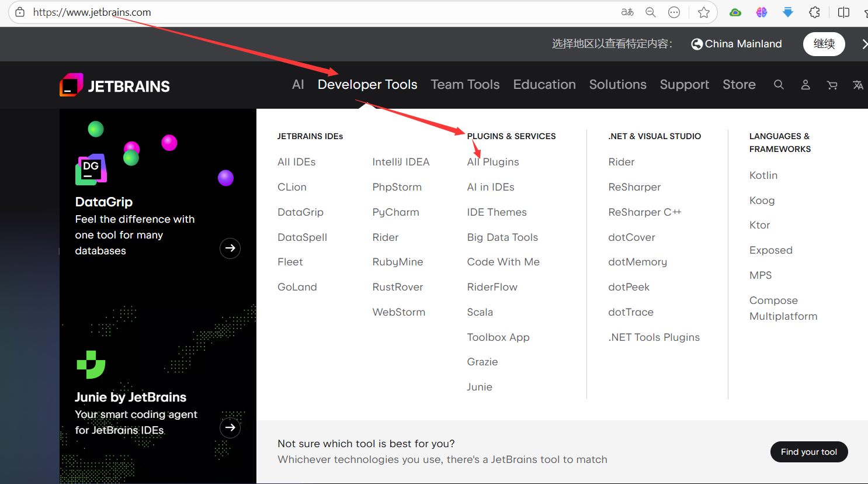Screen dimensions: 868x484
Task: Open the RubyMine link
Action: tap(398, 262)
